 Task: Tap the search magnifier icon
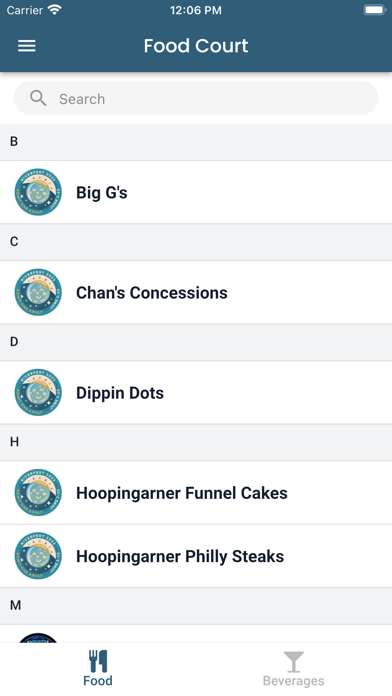tap(38, 98)
